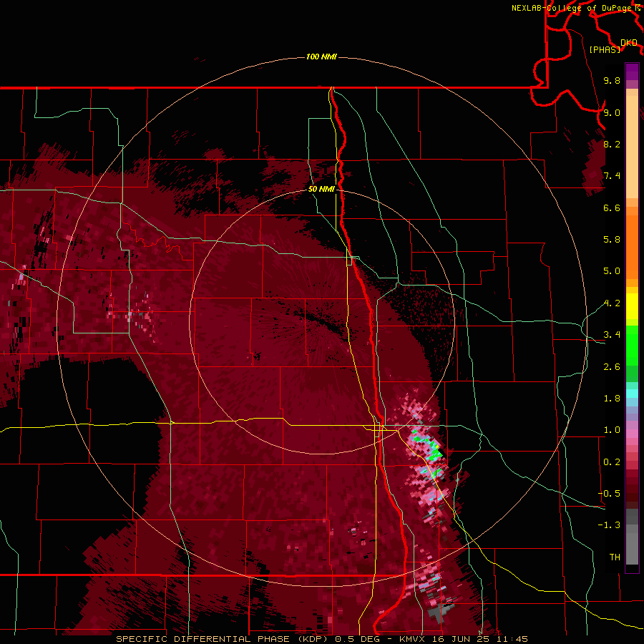This screenshot has height=644, width=644.
Task: Click the TH threshold label
Action: 615,557
